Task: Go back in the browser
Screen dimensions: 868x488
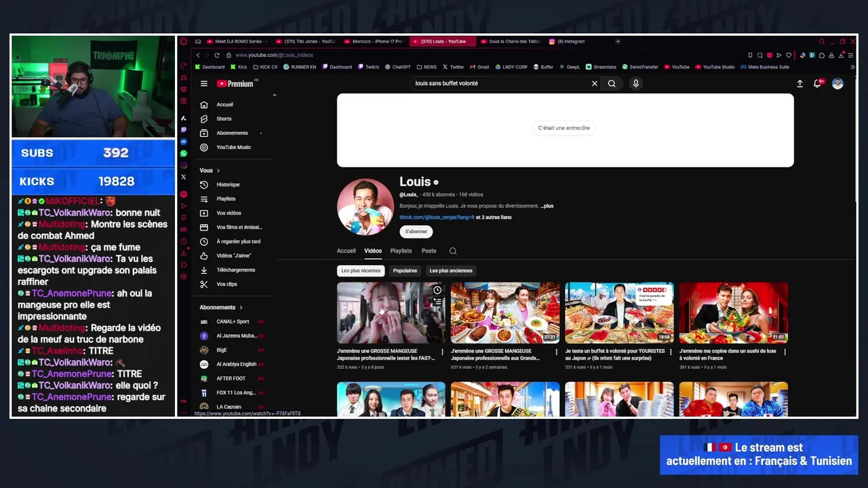Action: (198, 55)
